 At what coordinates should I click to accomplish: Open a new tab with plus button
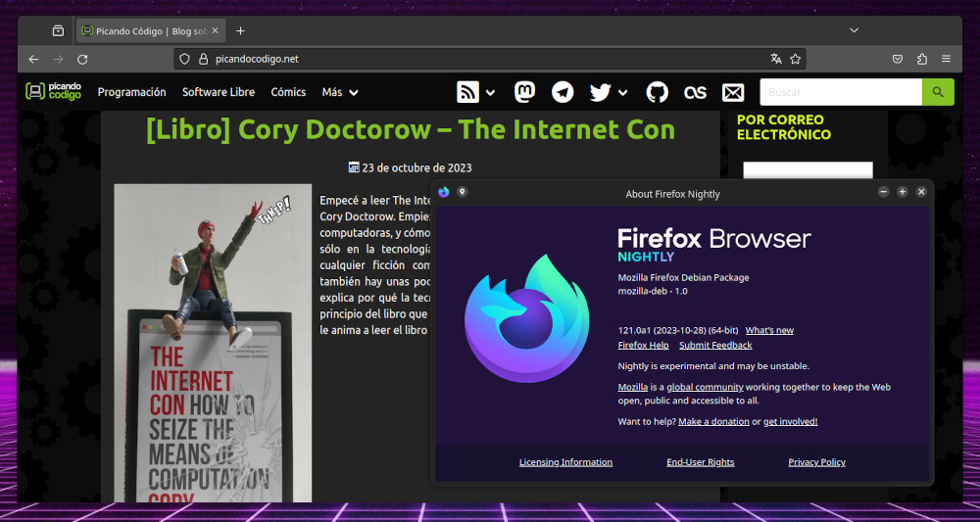click(241, 31)
